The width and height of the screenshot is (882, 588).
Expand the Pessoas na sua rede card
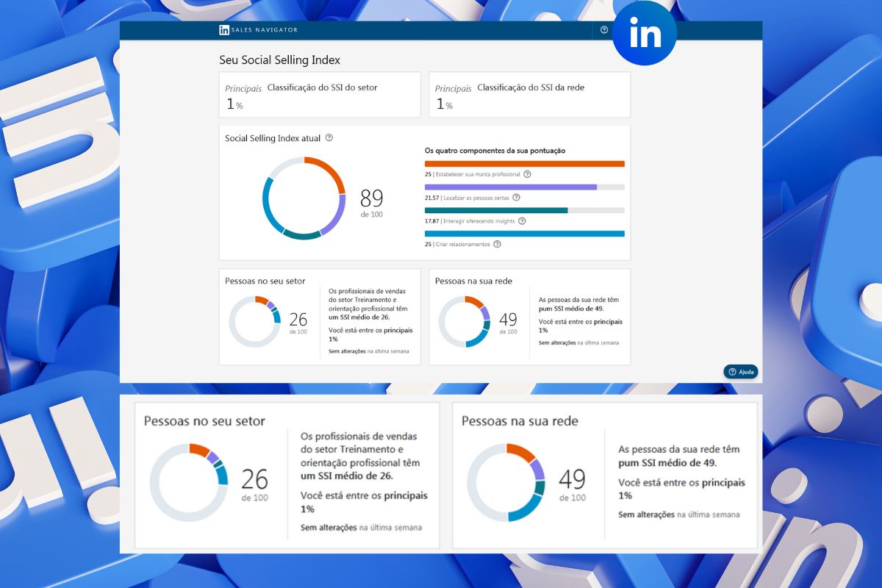(x=529, y=316)
